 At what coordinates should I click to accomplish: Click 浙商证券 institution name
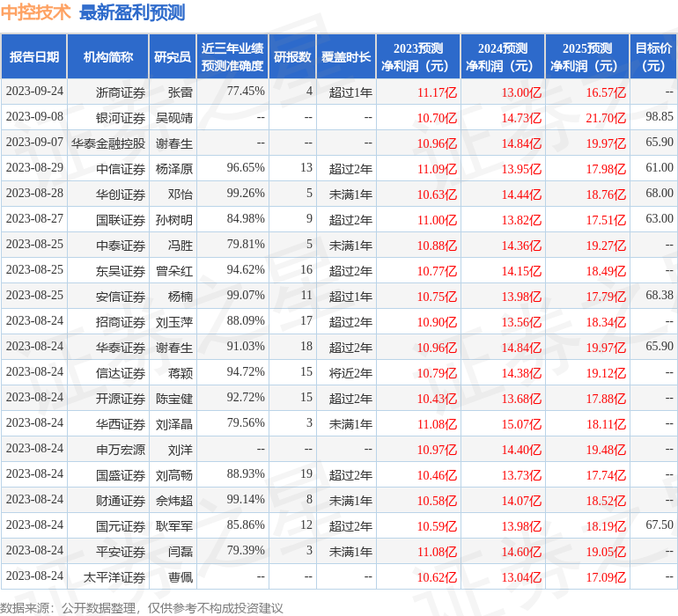[x=121, y=92]
